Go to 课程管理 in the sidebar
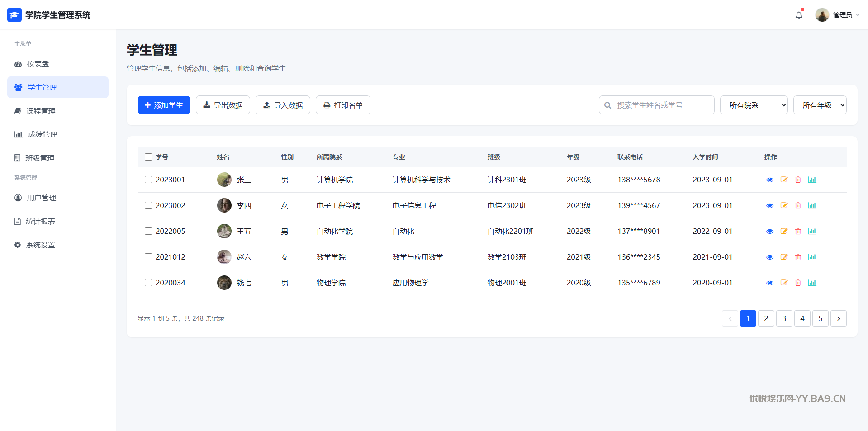 (41, 111)
